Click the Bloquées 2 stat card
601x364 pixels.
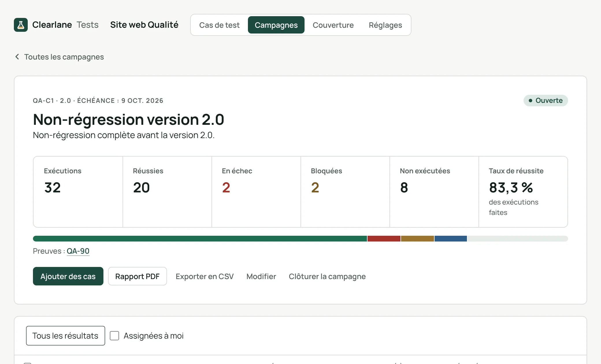[345, 192]
